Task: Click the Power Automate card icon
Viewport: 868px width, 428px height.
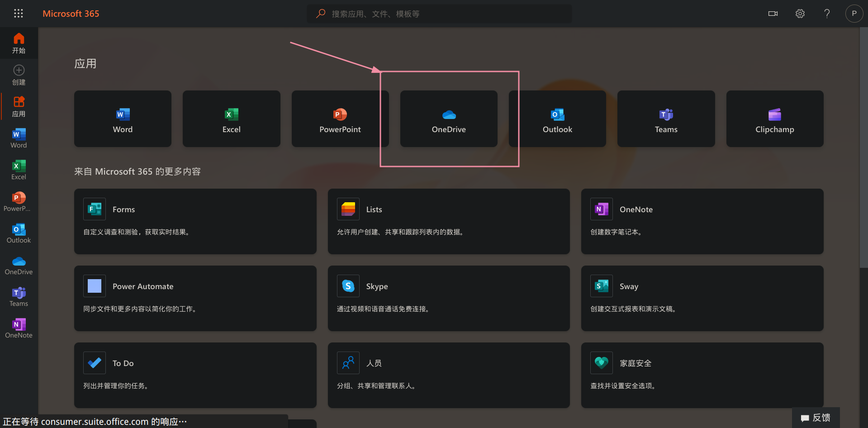Action: tap(95, 286)
